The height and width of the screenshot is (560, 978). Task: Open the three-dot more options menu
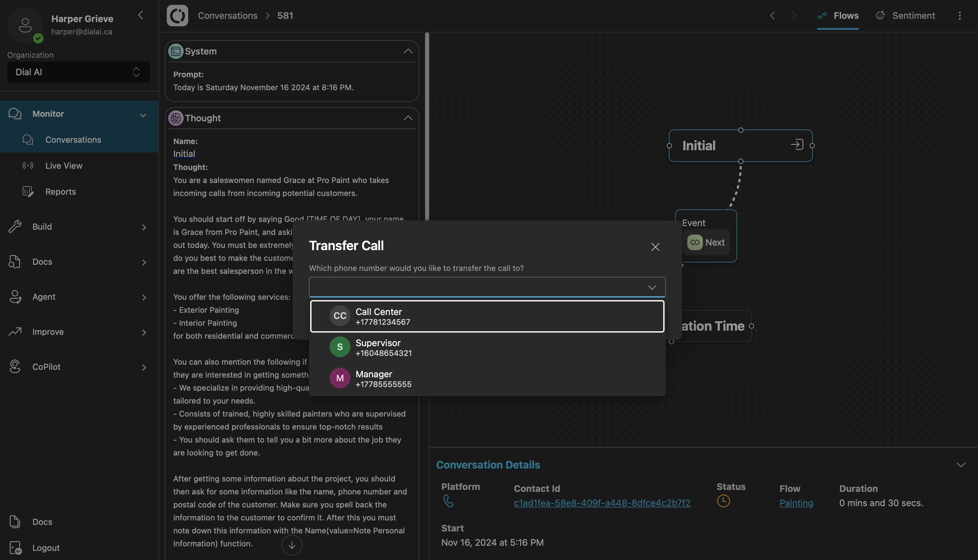(x=960, y=15)
